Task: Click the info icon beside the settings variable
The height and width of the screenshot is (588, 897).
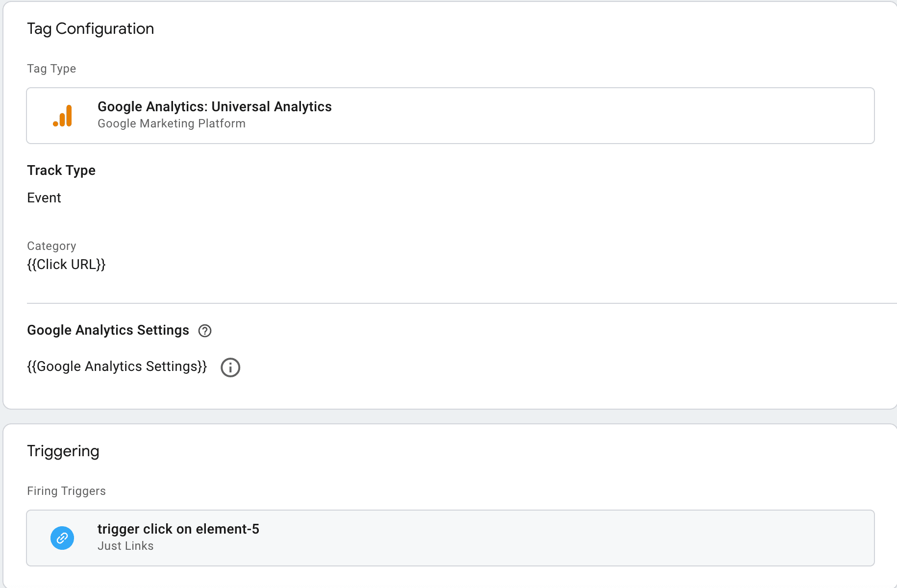Action: (230, 367)
